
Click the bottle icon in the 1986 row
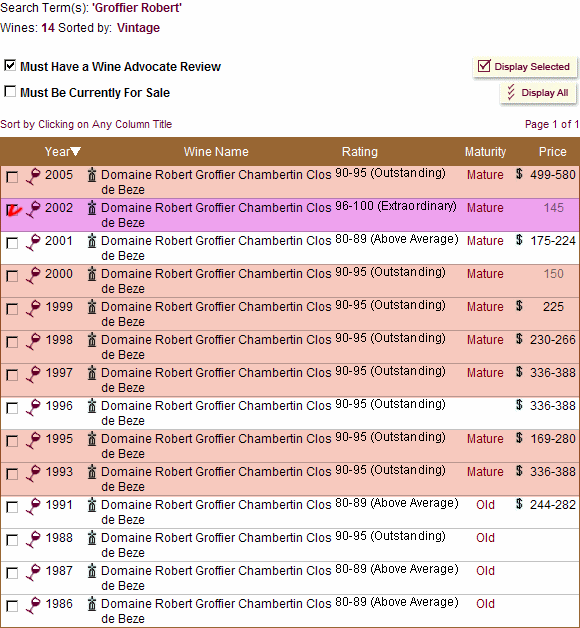coord(92,604)
